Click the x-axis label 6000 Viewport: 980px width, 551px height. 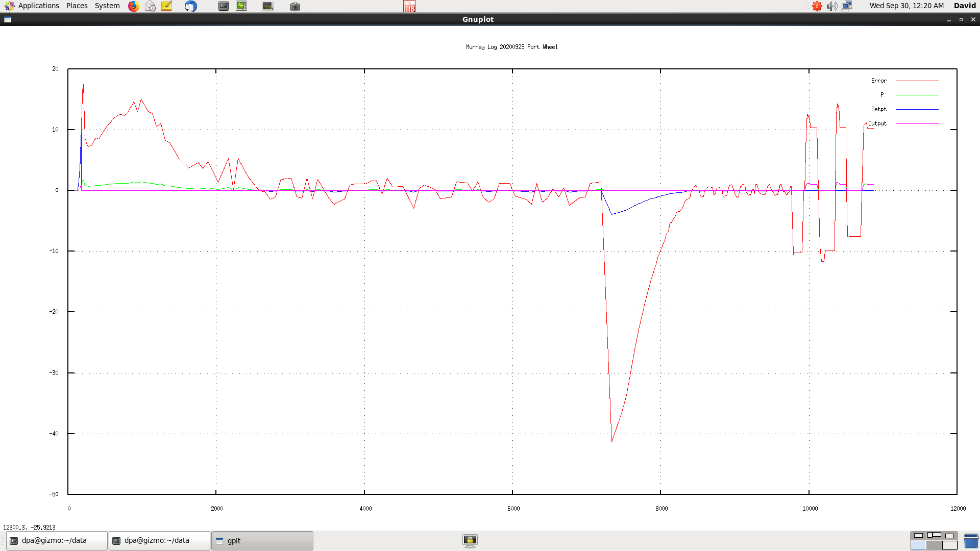513,509
